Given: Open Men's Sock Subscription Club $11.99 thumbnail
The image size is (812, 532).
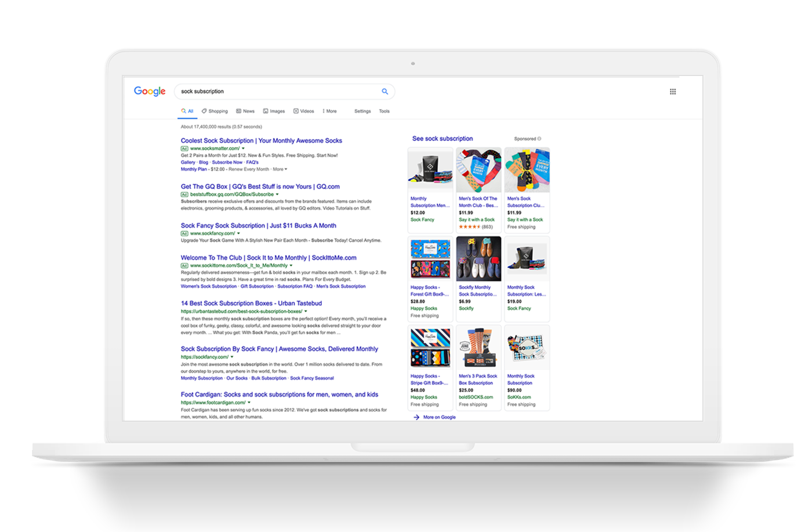Looking at the screenshot, I should tap(527, 170).
